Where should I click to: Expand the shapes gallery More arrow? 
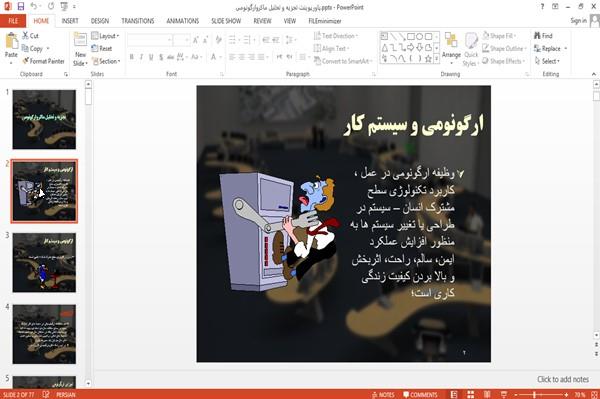(x=437, y=59)
